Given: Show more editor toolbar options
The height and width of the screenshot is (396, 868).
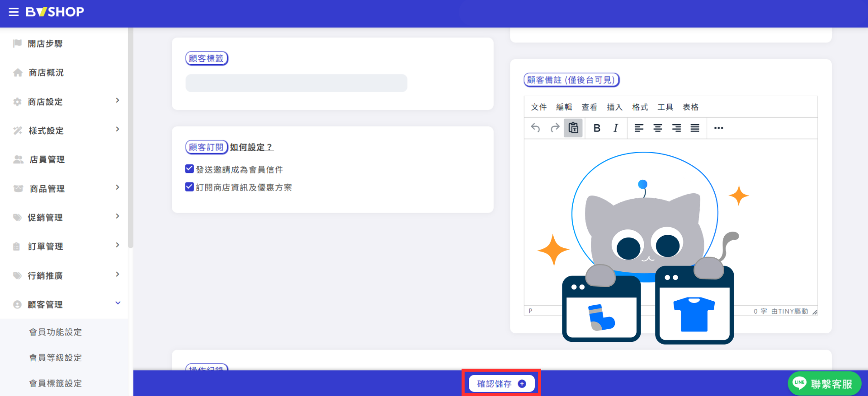Looking at the screenshot, I should pyautogui.click(x=719, y=128).
